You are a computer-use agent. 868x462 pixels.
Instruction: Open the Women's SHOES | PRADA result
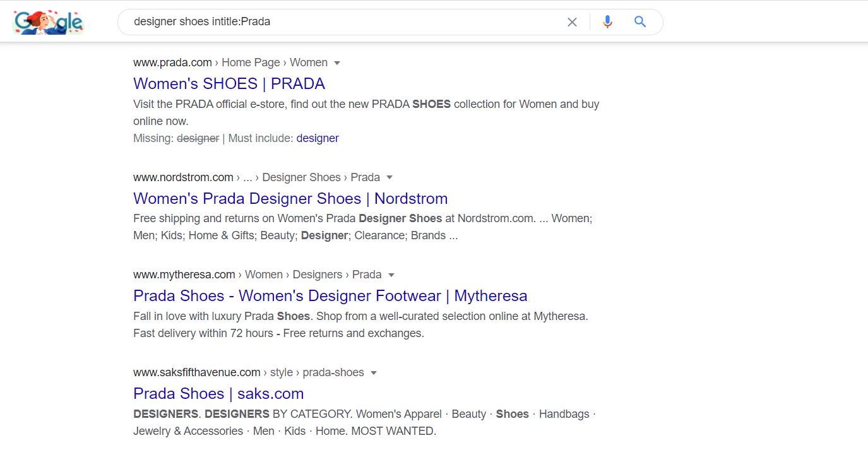point(229,83)
